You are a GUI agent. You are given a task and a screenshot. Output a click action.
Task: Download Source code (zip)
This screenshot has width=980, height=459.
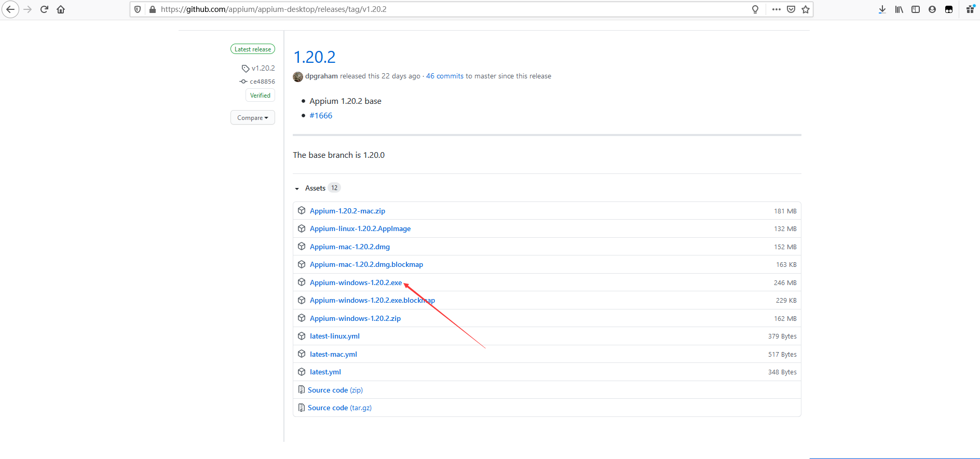click(335, 390)
